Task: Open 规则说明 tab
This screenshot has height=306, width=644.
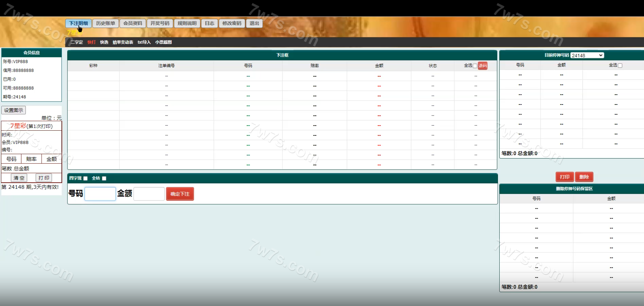Action: 187,23
